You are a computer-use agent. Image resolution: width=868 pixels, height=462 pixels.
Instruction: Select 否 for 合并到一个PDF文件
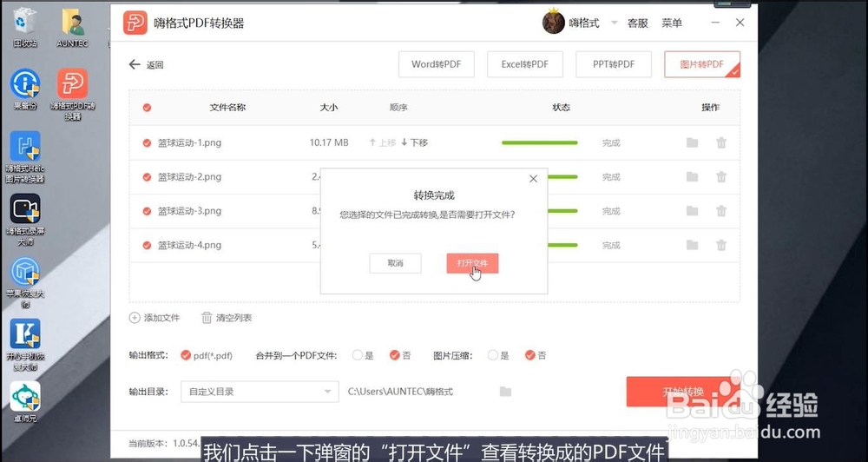pos(400,356)
